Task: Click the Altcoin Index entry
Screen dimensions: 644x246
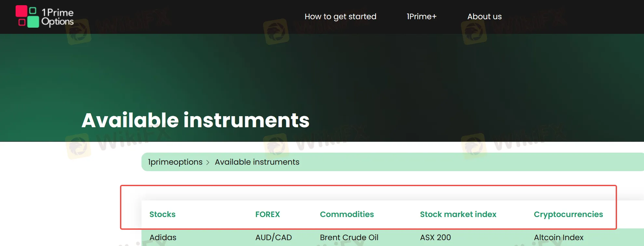Action: pos(558,238)
